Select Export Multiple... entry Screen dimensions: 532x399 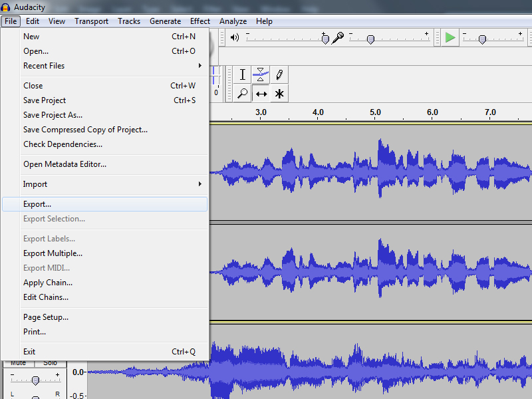click(105, 253)
